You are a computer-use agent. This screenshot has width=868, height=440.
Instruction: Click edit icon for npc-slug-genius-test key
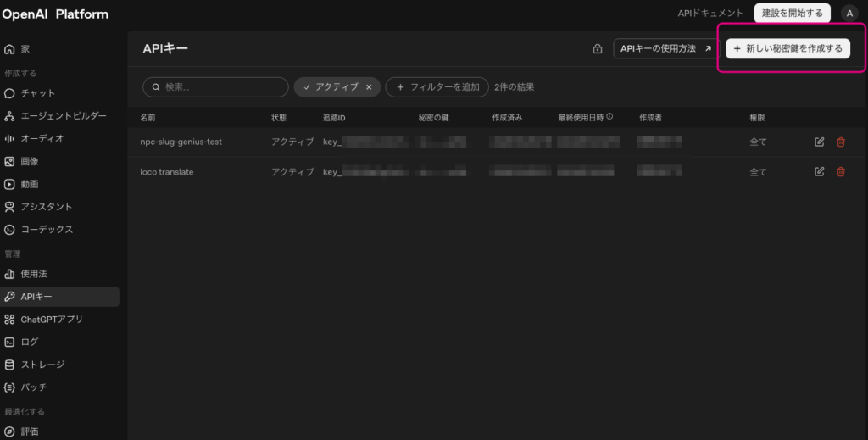coord(820,142)
